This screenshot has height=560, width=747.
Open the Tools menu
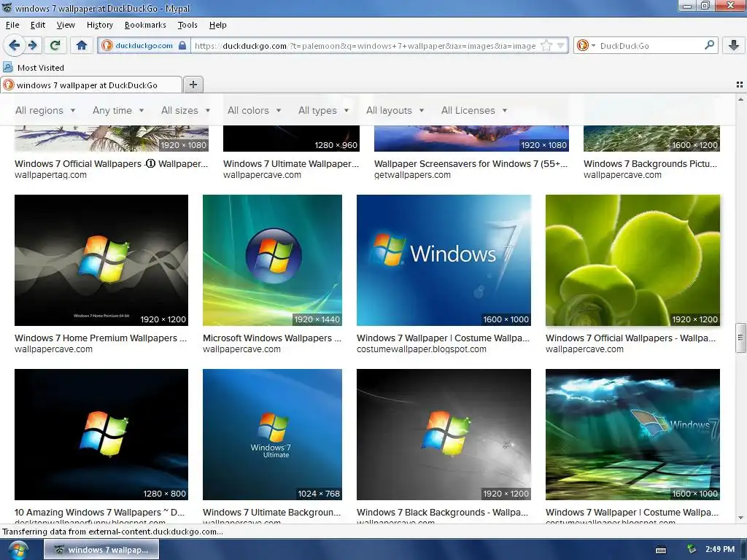(x=187, y=25)
